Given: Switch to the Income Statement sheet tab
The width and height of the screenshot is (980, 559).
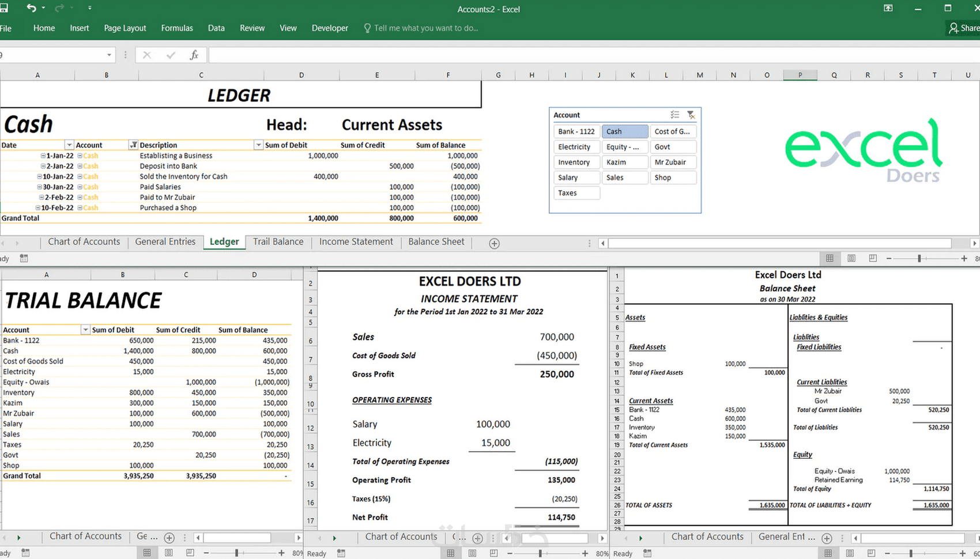Looking at the screenshot, I should (356, 242).
